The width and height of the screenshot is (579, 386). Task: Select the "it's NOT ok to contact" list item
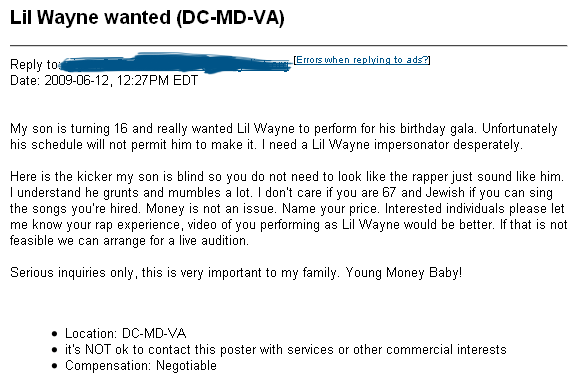pyautogui.click(x=285, y=349)
